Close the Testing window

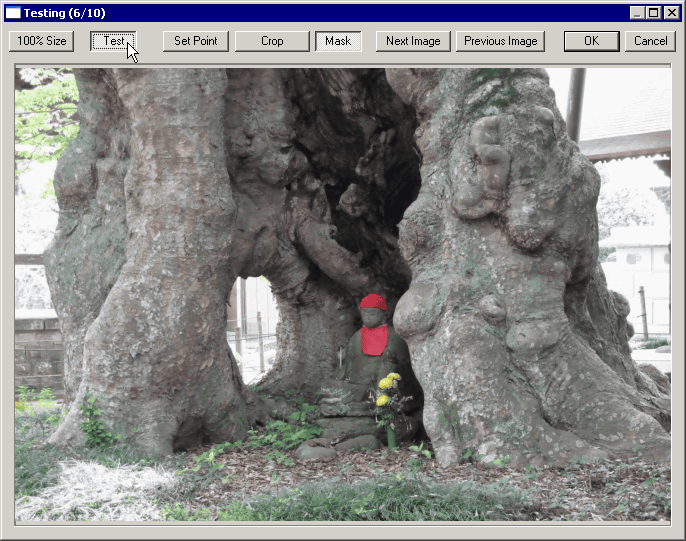pos(672,13)
